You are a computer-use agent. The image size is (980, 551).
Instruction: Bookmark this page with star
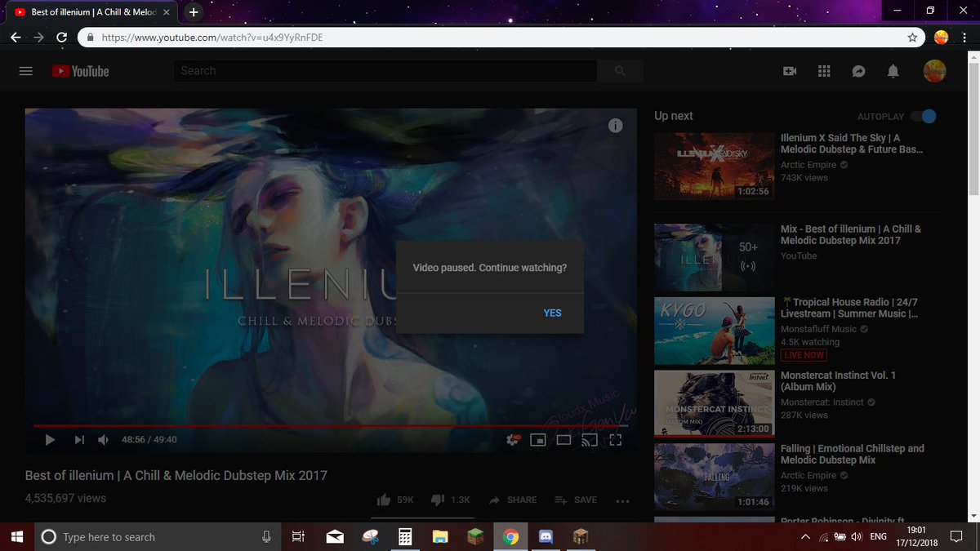(x=912, y=38)
